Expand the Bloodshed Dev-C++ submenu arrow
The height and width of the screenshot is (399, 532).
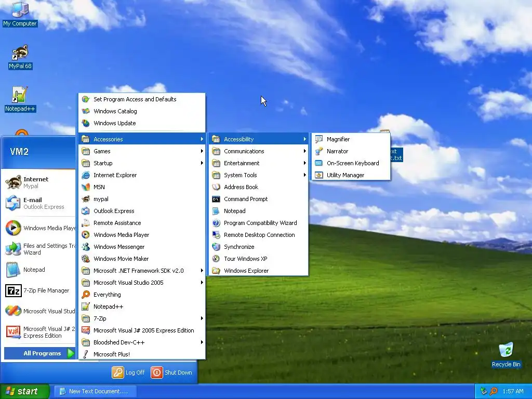tap(202, 342)
